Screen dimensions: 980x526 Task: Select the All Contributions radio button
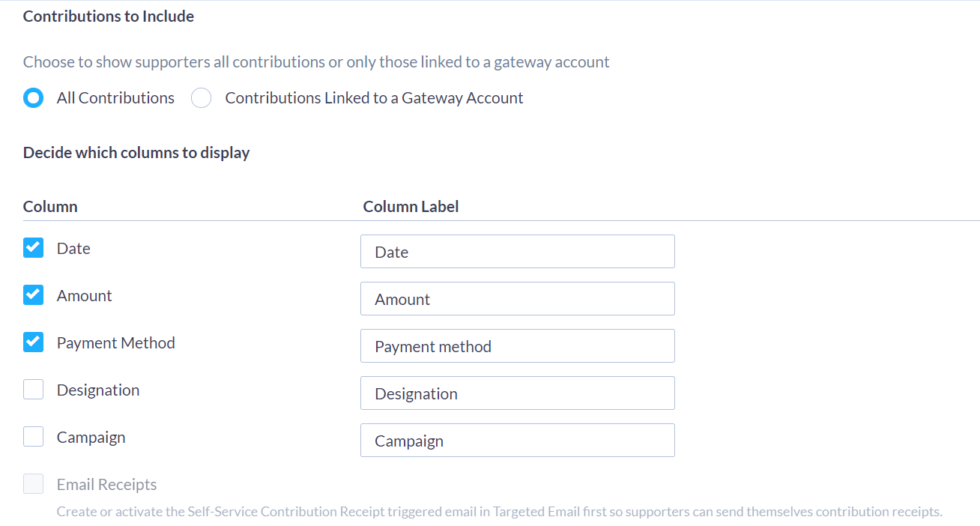coord(33,97)
